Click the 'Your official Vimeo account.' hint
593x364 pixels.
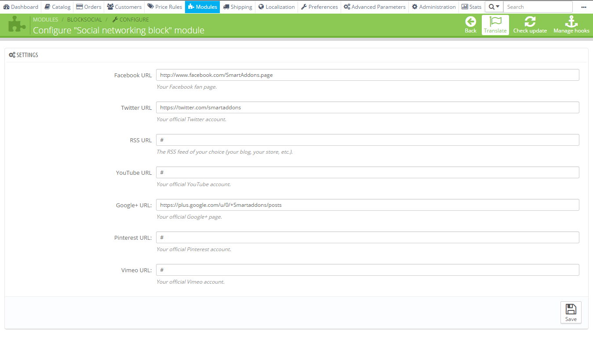click(190, 282)
